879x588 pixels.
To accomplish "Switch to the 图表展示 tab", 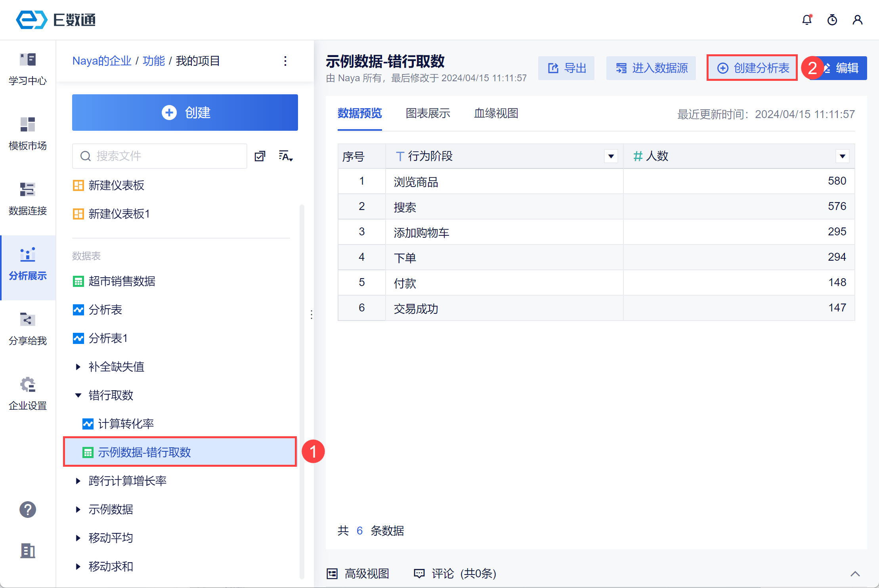I will click(428, 114).
